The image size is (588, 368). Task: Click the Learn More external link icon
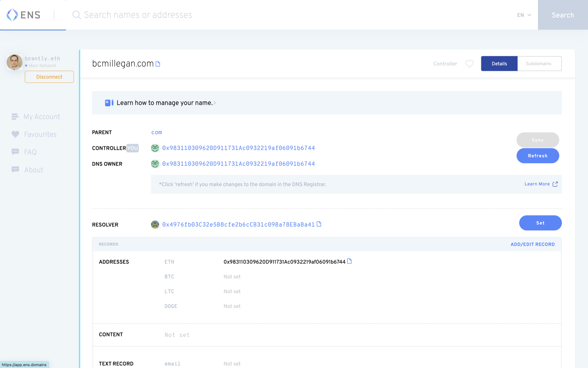tap(555, 184)
